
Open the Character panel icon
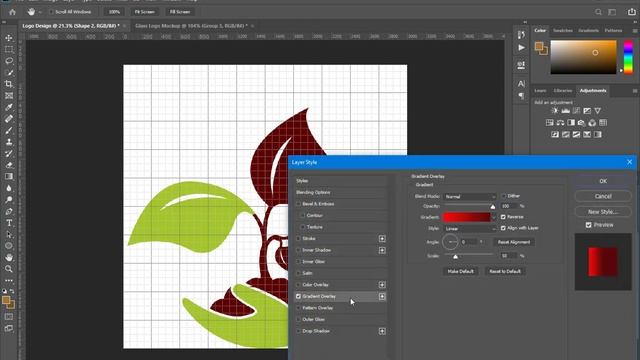pos(521,83)
